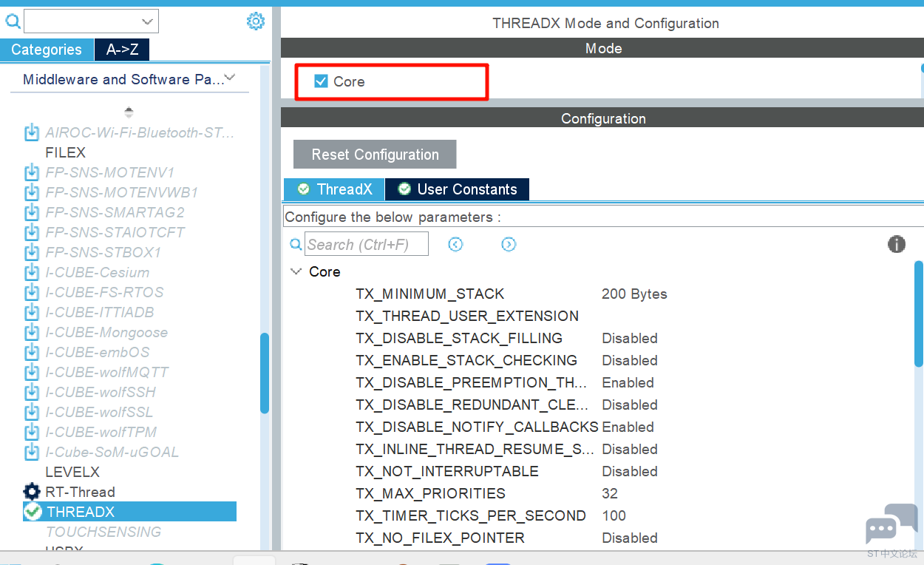Click the download icon beside I-CUBE-wolfMQTT
The width and height of the screenshot is (924, 565).
[32, 373]
